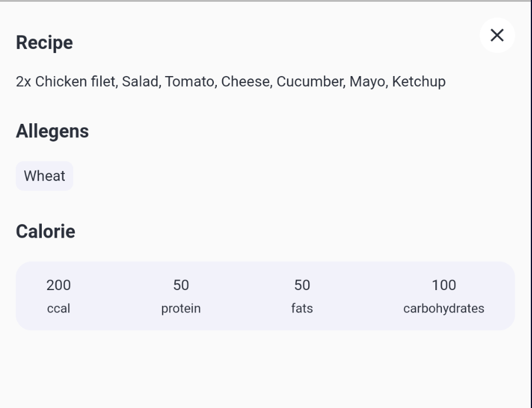Viewport: 532px width, 408px height.
Task: Click the 100 carbohydrates value
Action: point(444,285)
